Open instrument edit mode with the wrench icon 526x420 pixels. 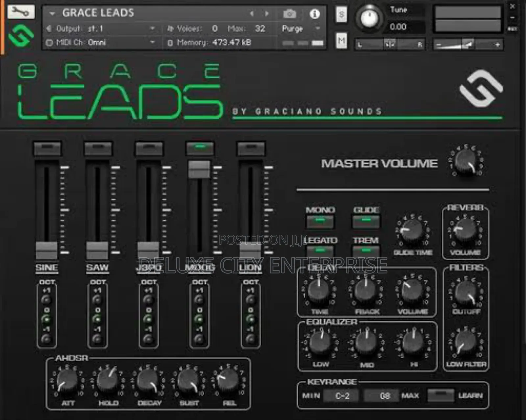point(21,12)
